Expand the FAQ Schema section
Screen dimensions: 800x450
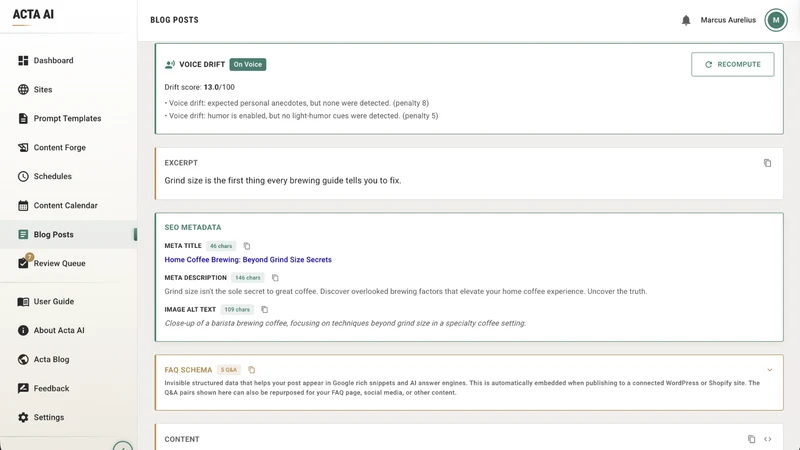pos(769,370)
